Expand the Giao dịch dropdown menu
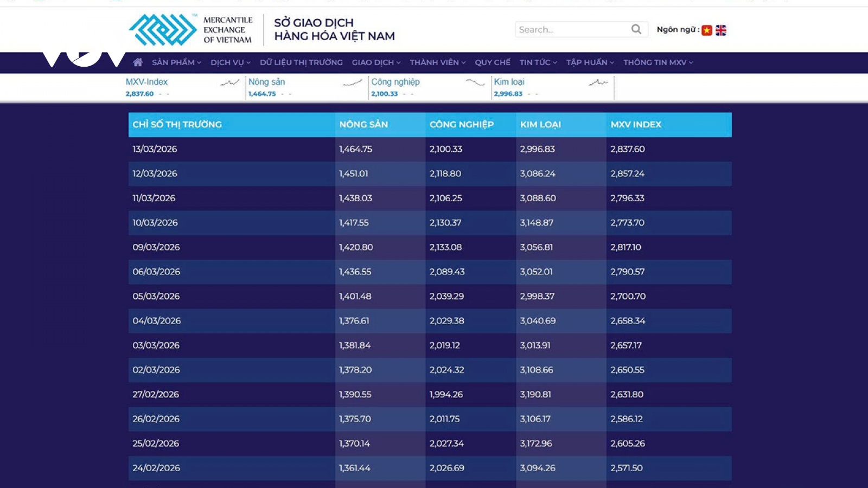This screenshot has height=488, width=868. (x=376, y=62)
